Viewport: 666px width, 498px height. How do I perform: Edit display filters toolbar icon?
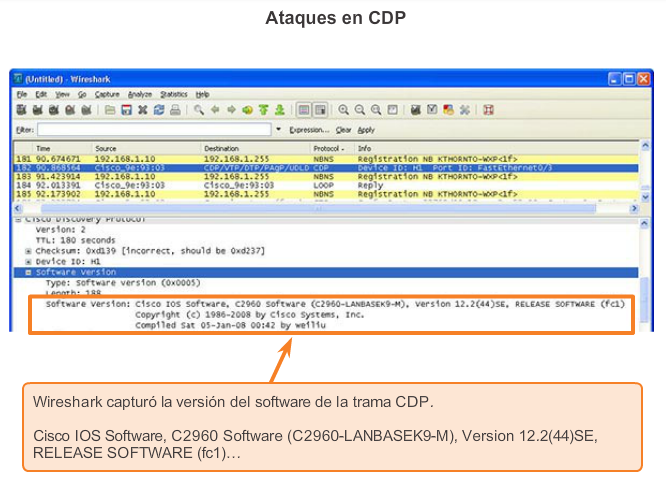pos(432,110)
